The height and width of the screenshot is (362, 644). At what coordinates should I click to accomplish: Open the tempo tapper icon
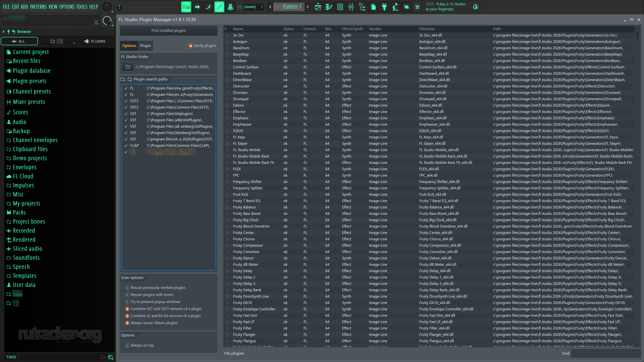[395, 7]
